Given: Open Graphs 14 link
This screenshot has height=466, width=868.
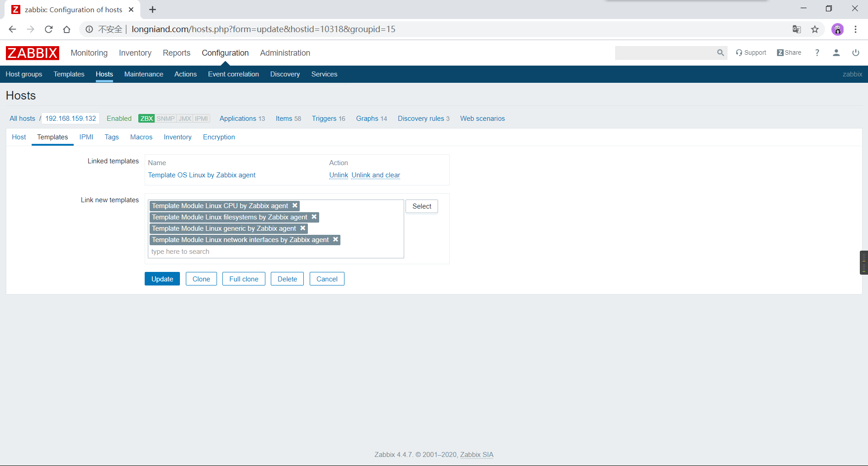Looking at the screenshot, I should (x=372, y=119).
